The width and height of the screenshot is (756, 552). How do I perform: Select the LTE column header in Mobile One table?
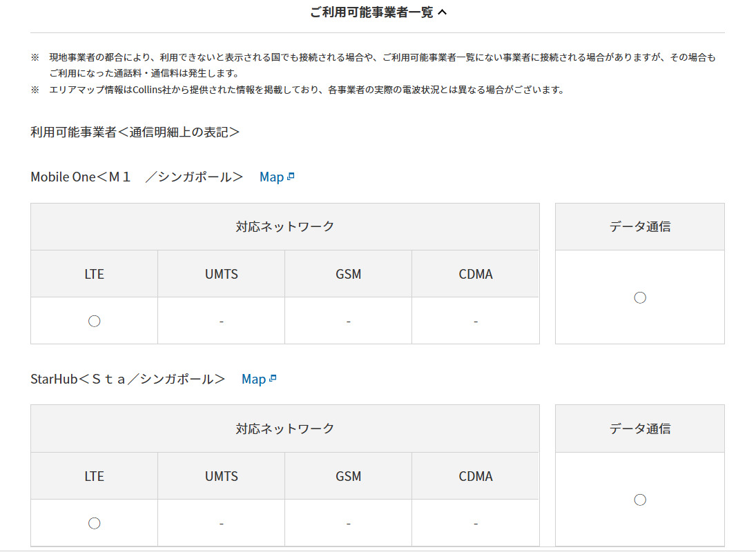[x=95, y=274]
